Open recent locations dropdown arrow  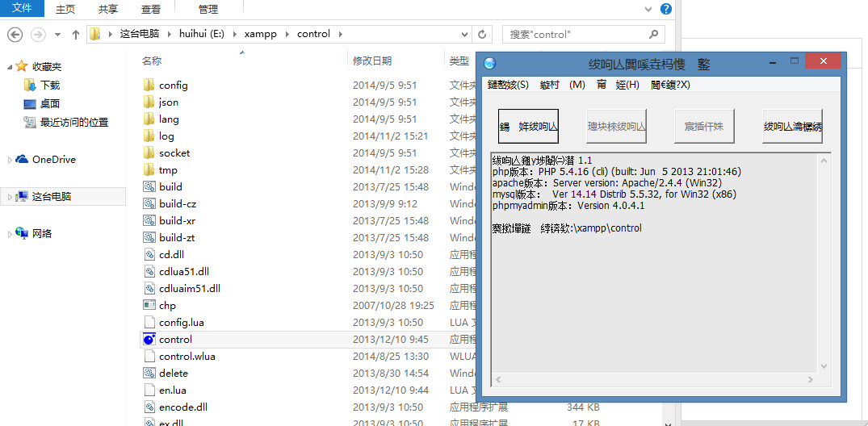click(57, 35)
